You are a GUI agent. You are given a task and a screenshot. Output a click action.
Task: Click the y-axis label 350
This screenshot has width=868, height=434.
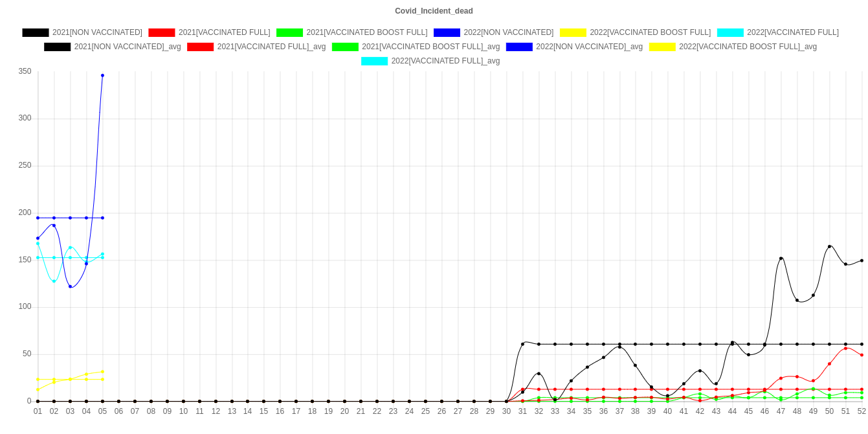(25, 71)
